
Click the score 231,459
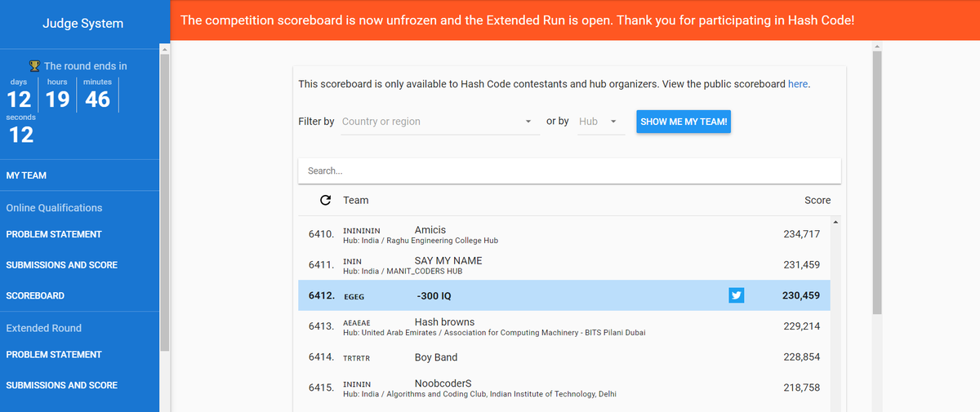pyautogui.click(x=801, y=265)
